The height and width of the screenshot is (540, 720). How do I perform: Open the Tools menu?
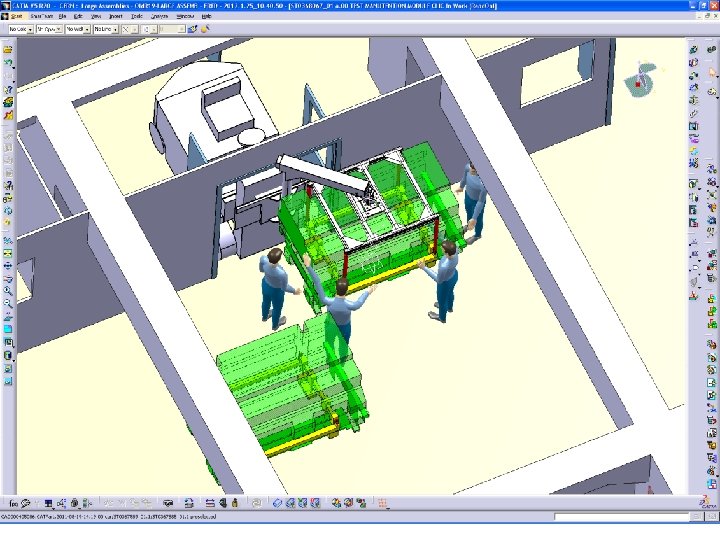click(x=137, y=16)
